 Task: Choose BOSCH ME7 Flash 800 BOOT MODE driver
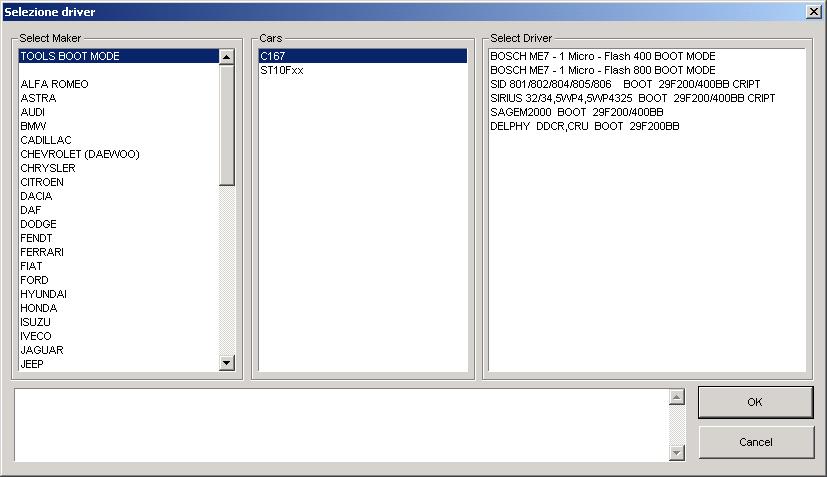pyautogui.click(x=647, y=70)
